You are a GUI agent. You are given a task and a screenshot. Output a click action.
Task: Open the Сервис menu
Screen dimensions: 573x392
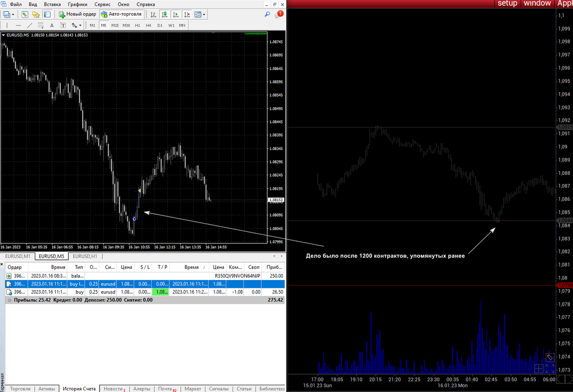103,4
